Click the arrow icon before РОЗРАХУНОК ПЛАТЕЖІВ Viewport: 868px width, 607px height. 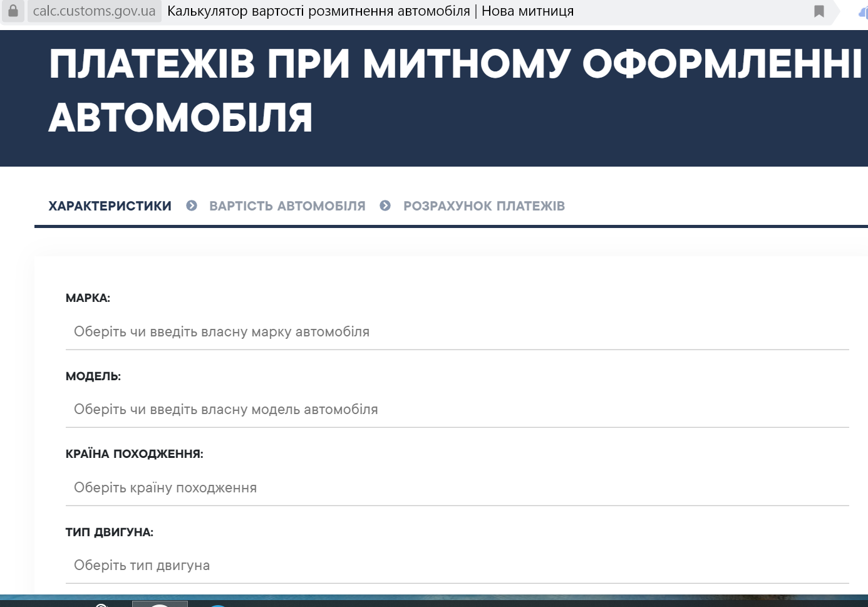tap(385, 205)
